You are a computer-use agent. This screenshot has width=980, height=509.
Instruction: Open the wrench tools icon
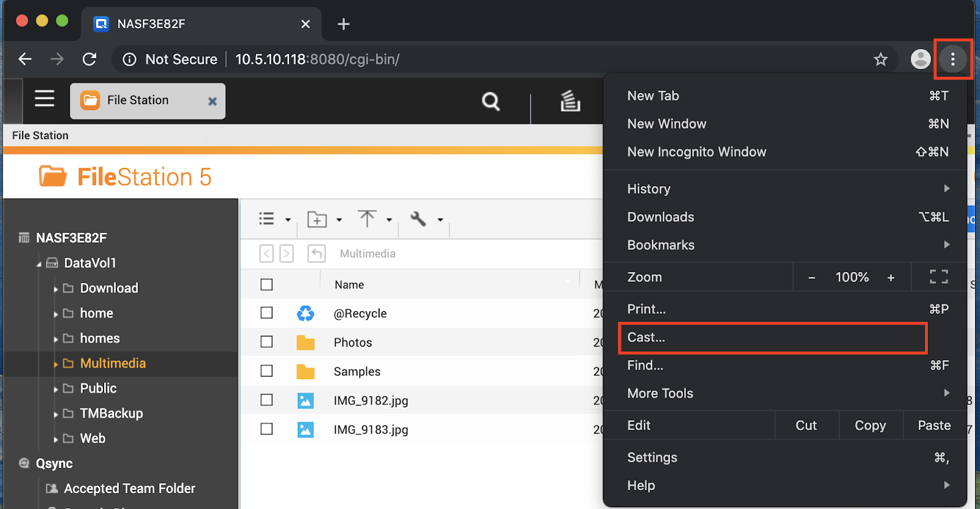(418, 219)
